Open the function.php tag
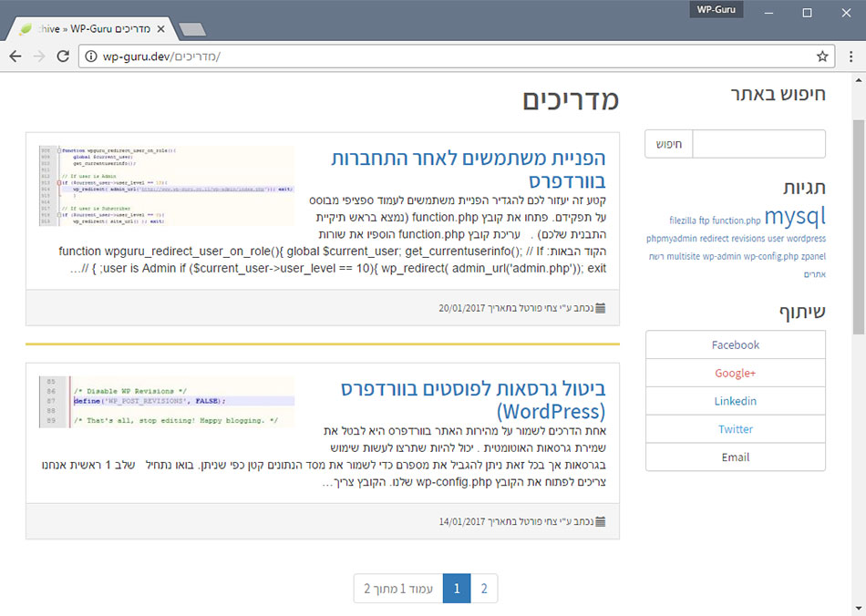The height and width of the screenshot is (616, 866). [737, 221]
